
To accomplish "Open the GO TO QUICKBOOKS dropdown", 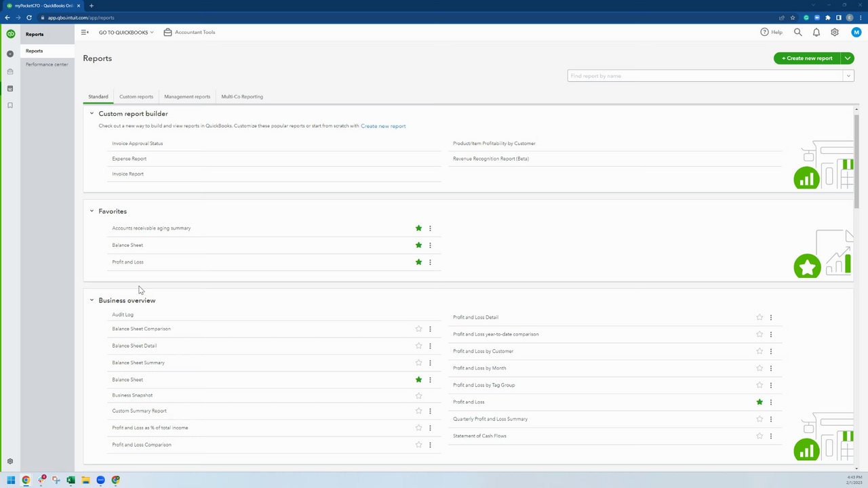I will pyautogui.click(x=126, y=32).
